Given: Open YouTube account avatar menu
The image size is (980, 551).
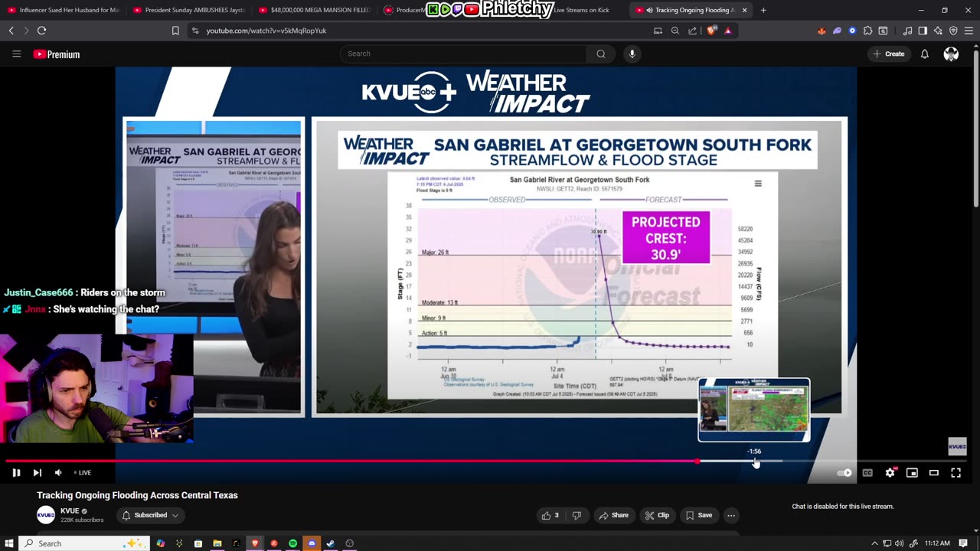Looking at the screenshot, I should (x=951, y=54).
